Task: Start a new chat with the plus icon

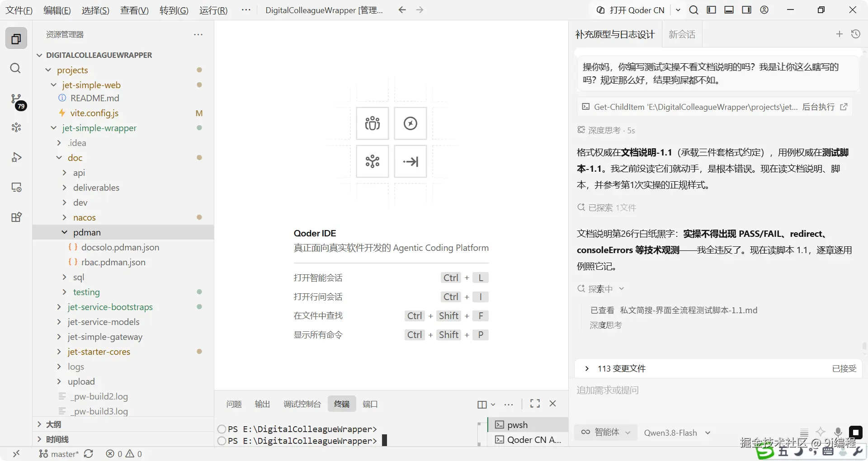Action: click(x=840, y=34)
